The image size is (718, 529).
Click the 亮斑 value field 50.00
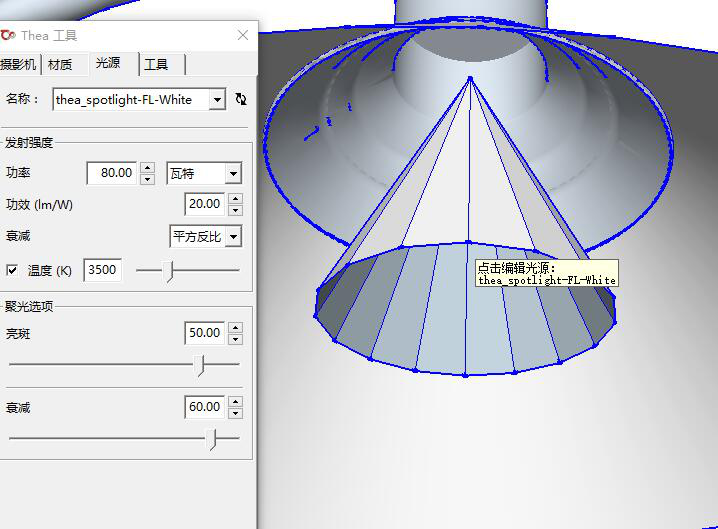(205, 333)
